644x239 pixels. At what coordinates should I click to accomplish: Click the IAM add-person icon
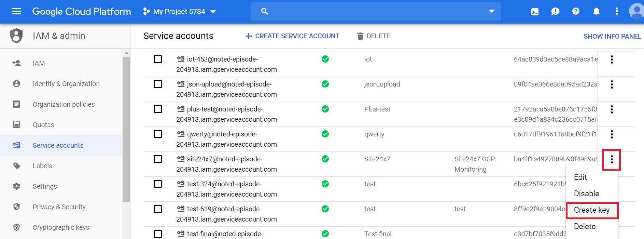pyautogui.click(x=16, y=63)
